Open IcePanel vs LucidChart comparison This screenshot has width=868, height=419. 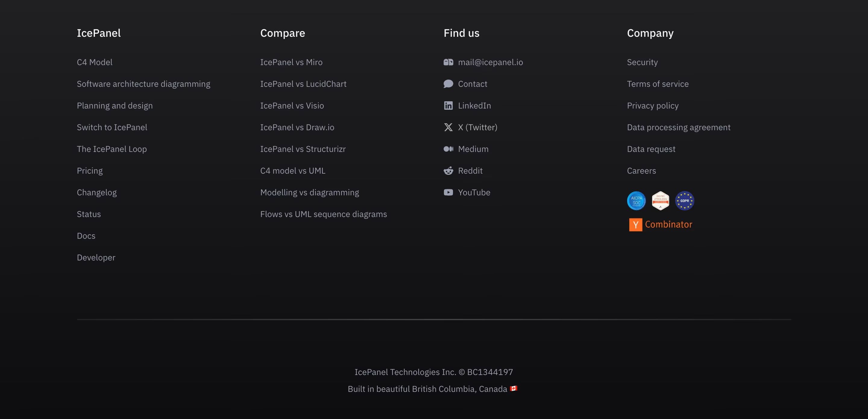tap(303, 83)
